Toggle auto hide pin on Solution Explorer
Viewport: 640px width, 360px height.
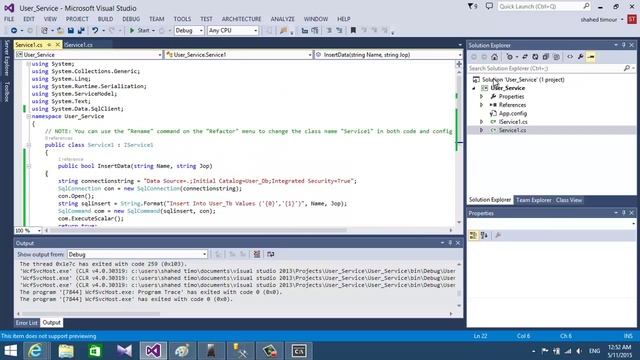[623, 45]
